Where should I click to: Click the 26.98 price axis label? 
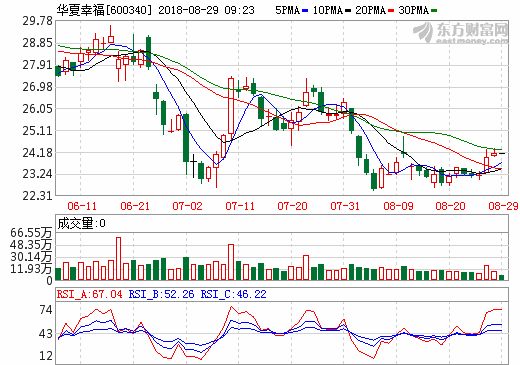point(38,87)
